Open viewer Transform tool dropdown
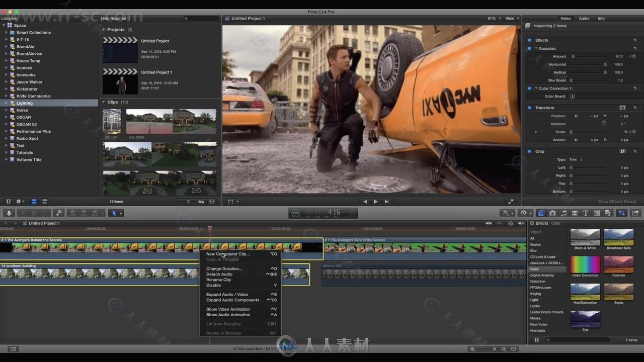Image resolution: width=644 pixels, height=362 pixels. 233,202
